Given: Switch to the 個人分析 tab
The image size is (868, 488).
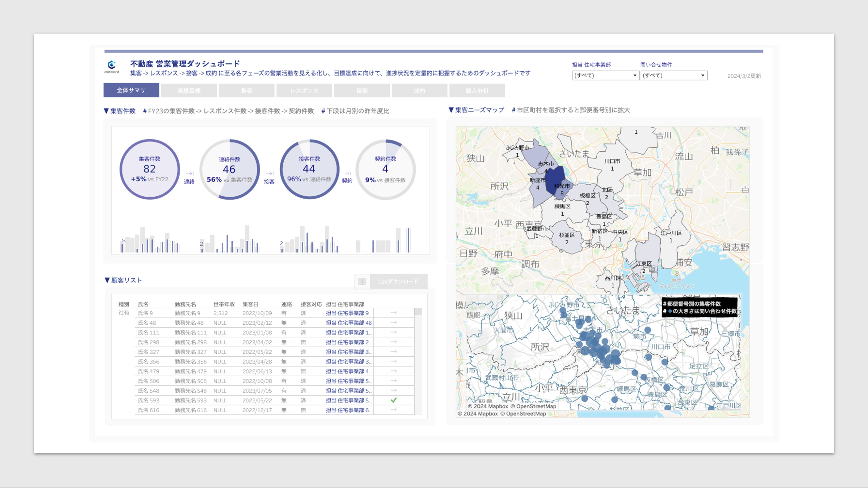Looking at the screenshot, I should 477,91.
